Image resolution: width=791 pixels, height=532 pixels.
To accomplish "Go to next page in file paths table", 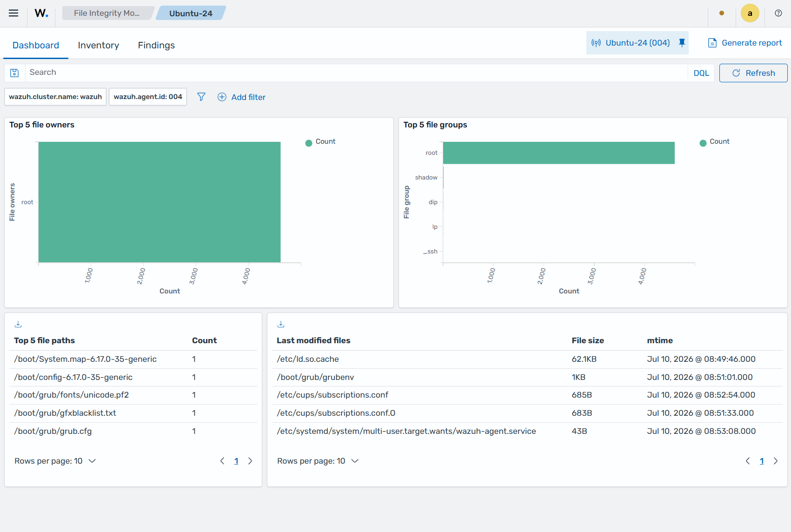I will coord(250,461).
